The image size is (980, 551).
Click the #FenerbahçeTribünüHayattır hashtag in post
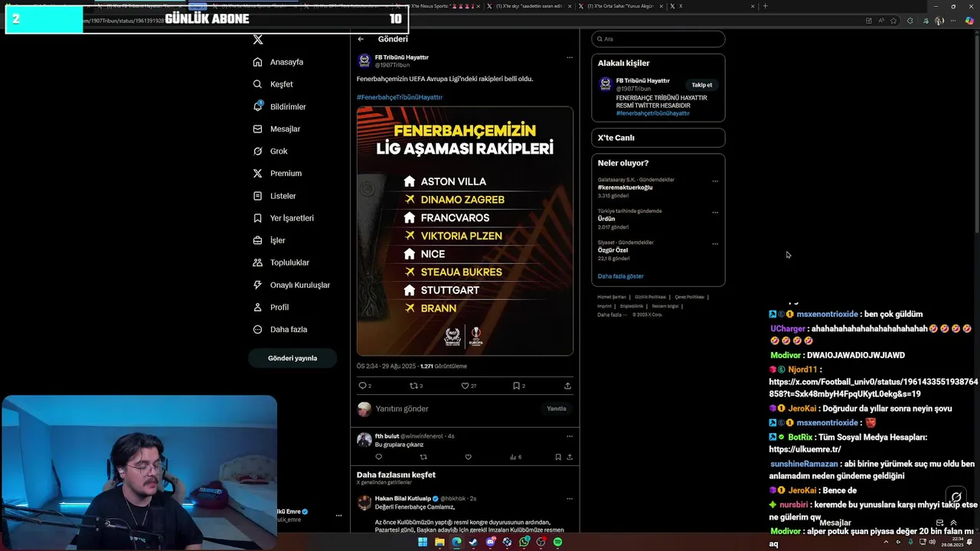(x=400, y=97)
